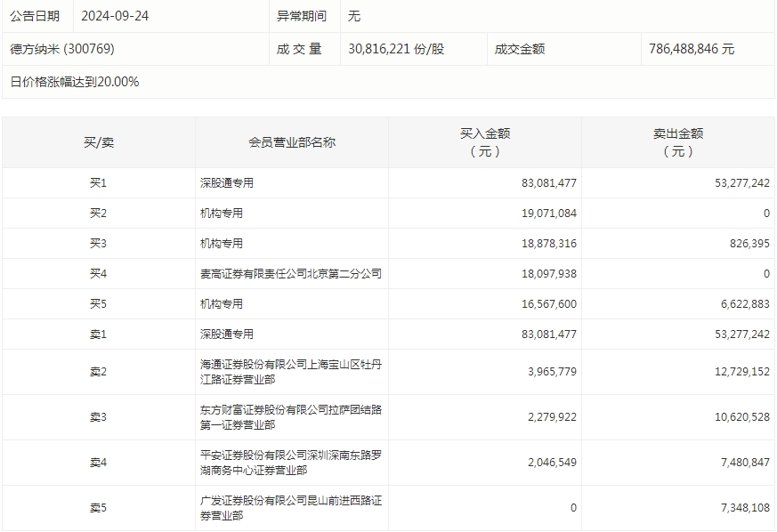
Task: Select sell amount 10,620,528
Action: [742, 417]
